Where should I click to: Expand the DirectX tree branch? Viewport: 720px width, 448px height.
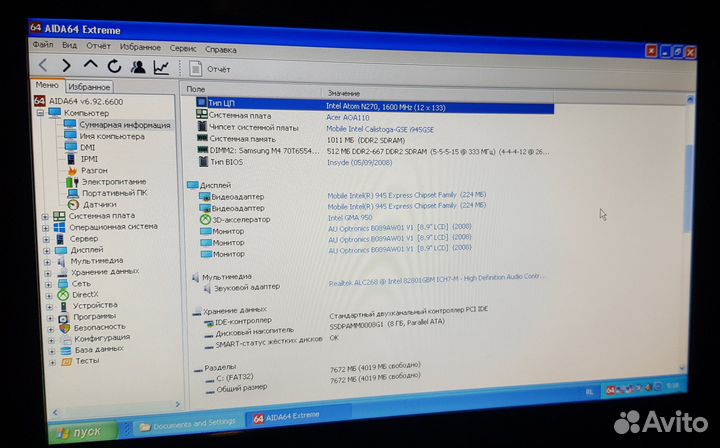point(48,296)
